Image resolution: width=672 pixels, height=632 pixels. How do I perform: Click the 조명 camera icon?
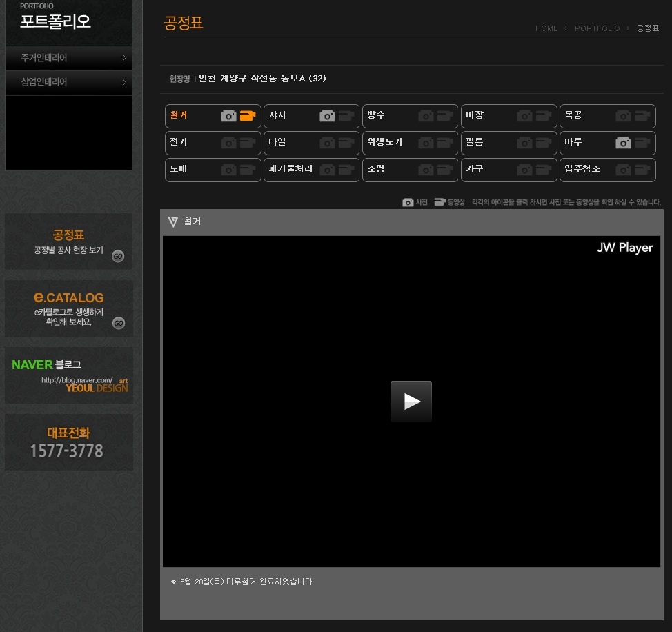point(426,170)
